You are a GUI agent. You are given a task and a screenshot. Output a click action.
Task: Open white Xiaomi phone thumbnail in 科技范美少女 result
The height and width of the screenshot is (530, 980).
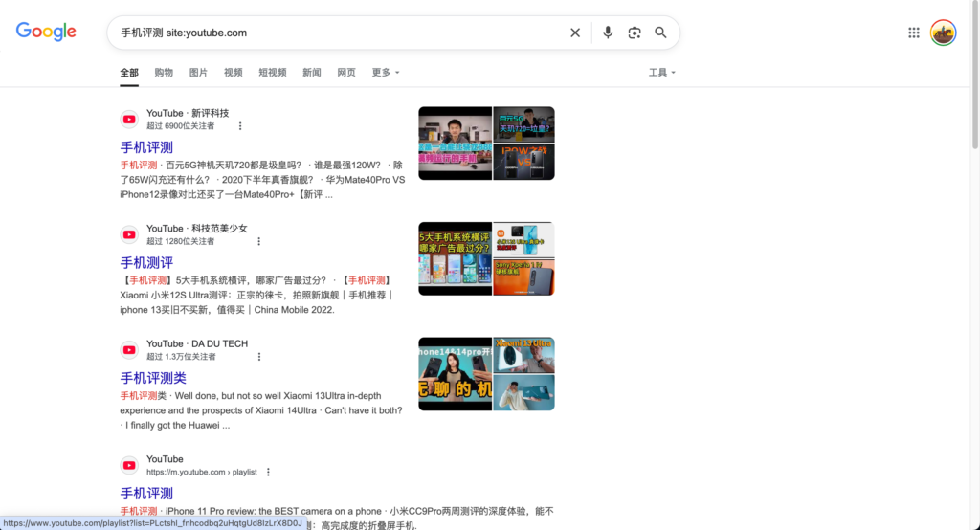pyautogui.click(x=523, y=239)
